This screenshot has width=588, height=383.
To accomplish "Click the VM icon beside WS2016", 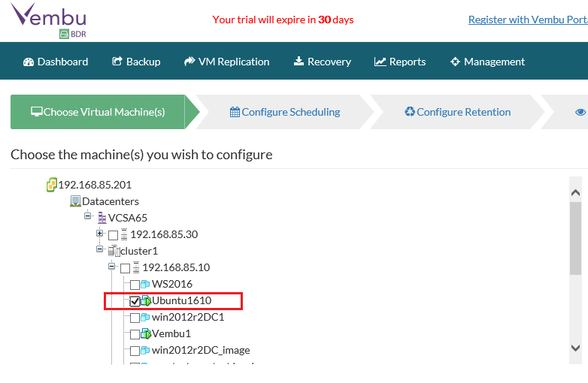I will 146,285.
